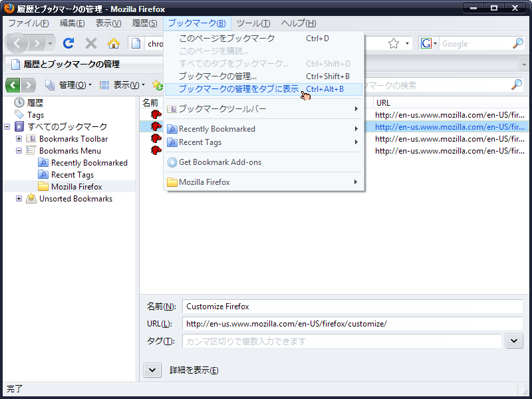This screenshot has height=399, width=532.
Task: Open the Recently Bookmarked submenu
Action: pyautogui.click(x=217, y=129)
